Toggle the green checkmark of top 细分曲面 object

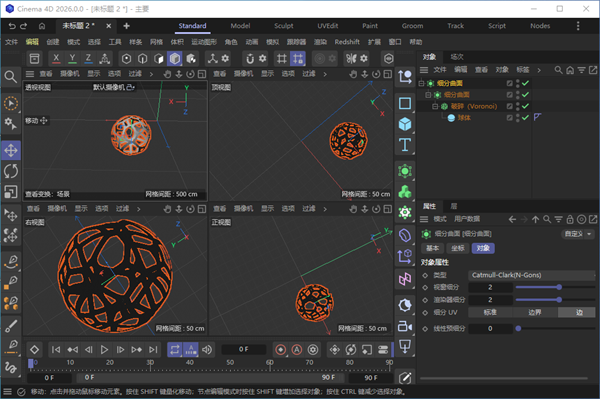point(525,83)
